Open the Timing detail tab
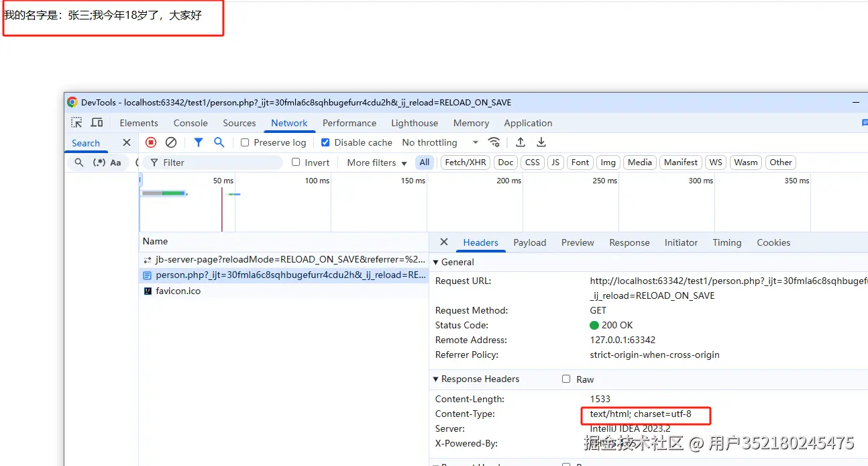 pyautogui.click(x=727, y=242)
